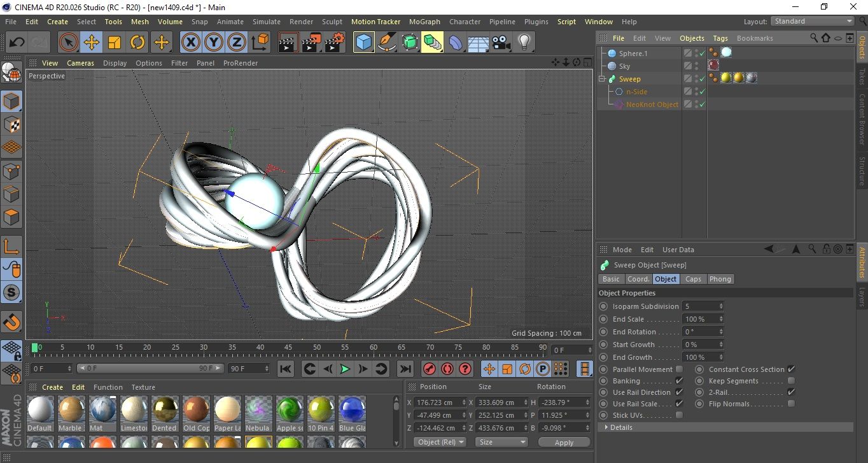This screenshot has height=463, width=868.
Task: Click the Undo arrow icon
Action: [x=17, y=43]
